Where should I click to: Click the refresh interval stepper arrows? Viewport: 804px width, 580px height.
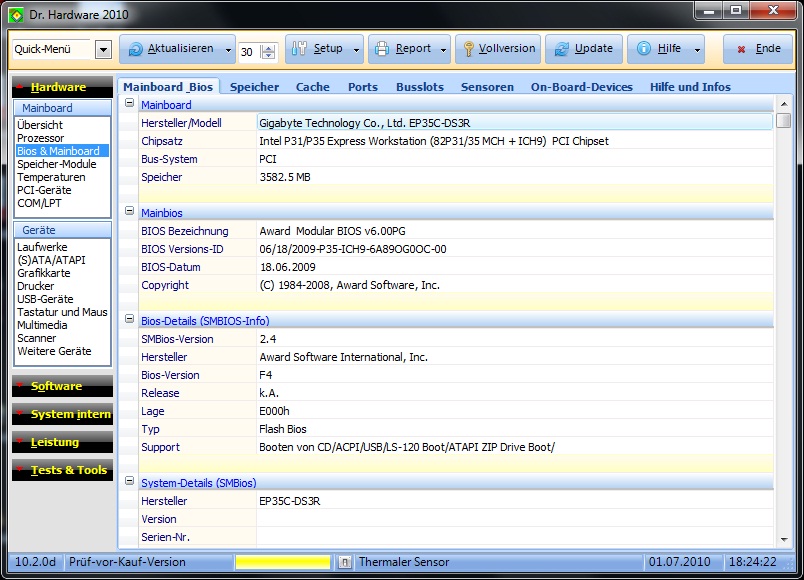point(268,52)
